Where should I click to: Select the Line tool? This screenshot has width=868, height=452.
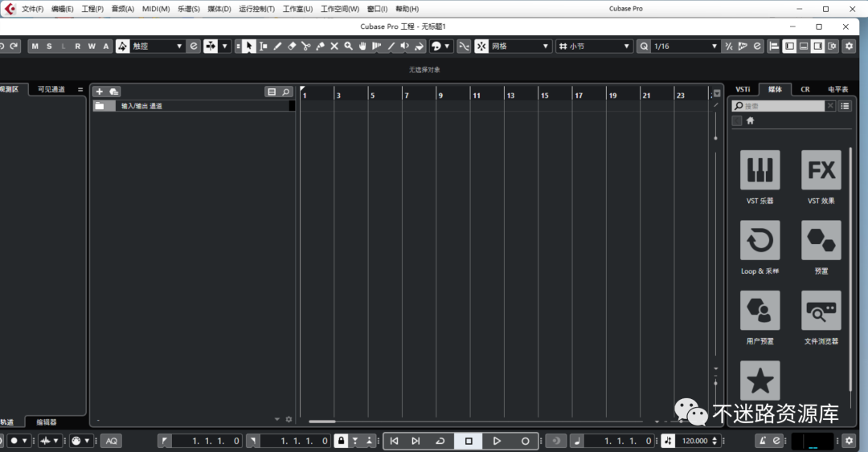pos(391,46)
